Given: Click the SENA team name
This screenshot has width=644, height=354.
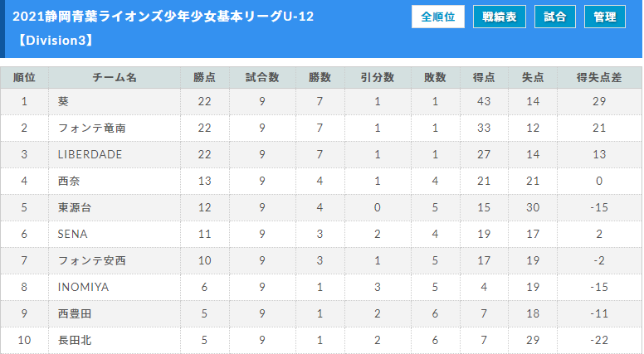Looking at the screenshot, I should (73, 234).
